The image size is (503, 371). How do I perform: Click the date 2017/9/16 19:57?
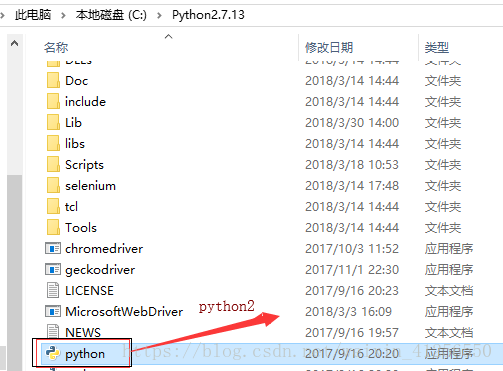pos(352,333)
